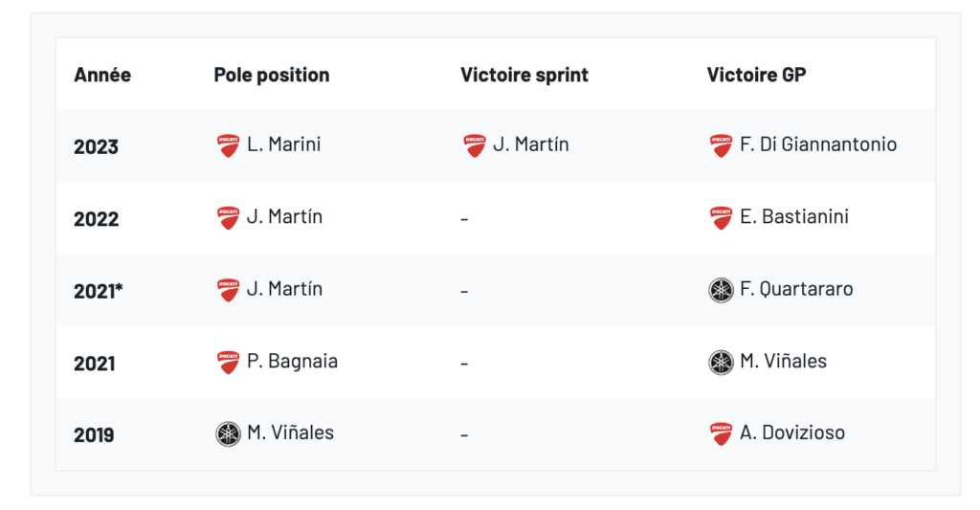The height and width of the screenshot is (510, 980).
Task: Select the 2023 year row label
Action: point(96,146)
